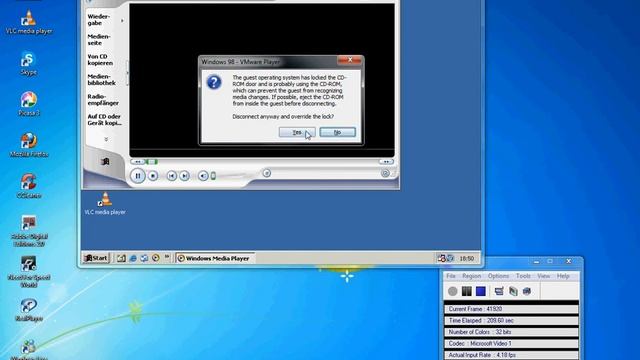Click the second Win98 system tray icon
Viewport: 640px width, 360px height.
click(x=450, y=258)
